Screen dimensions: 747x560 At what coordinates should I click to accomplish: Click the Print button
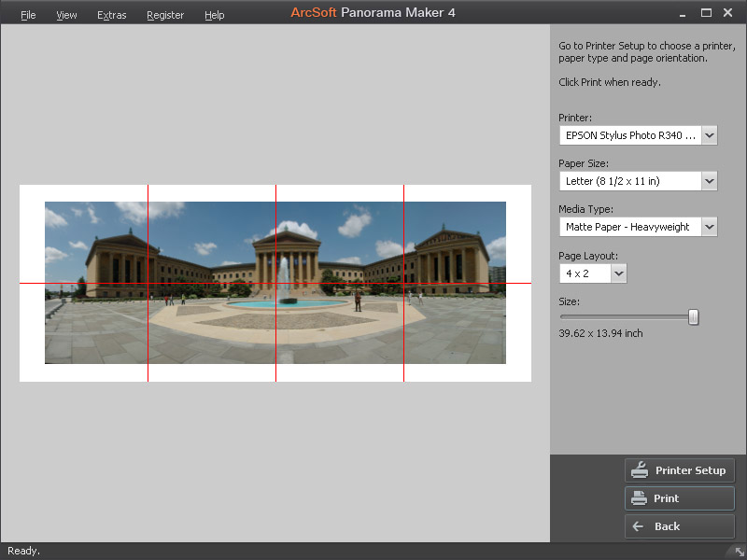(680, 498)
